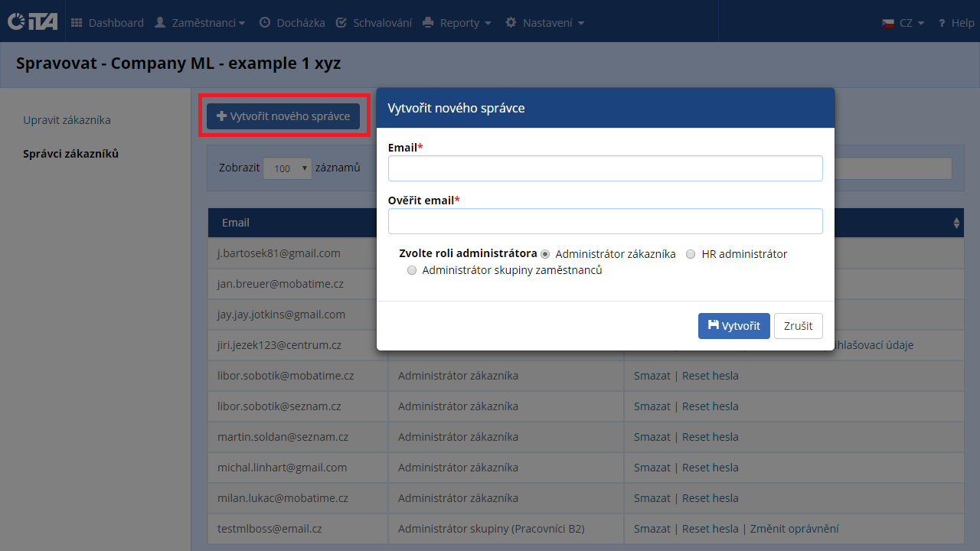Screen dimensions: 980x551
Task: Open the records-per-page 100 dropdown
Action: (287, 168)
